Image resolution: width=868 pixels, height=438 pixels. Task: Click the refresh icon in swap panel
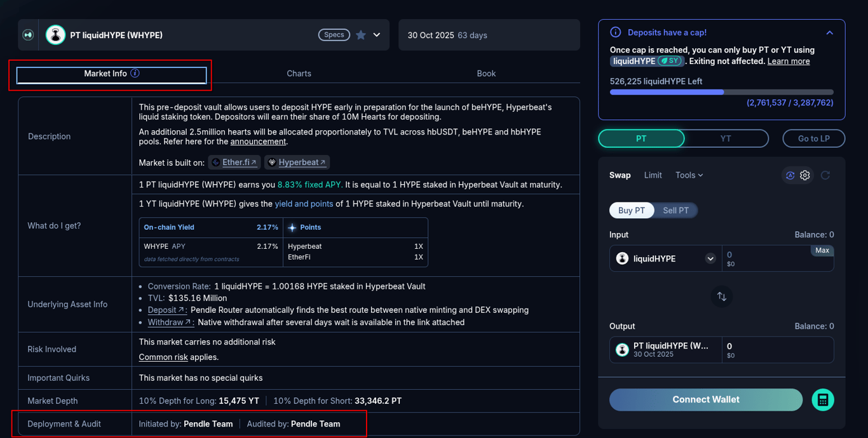(825, 175)
